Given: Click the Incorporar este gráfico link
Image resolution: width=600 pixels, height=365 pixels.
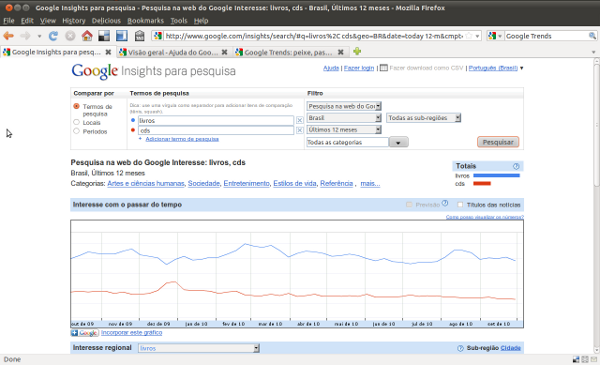Looking at the screenshot, I should [131, 332].
